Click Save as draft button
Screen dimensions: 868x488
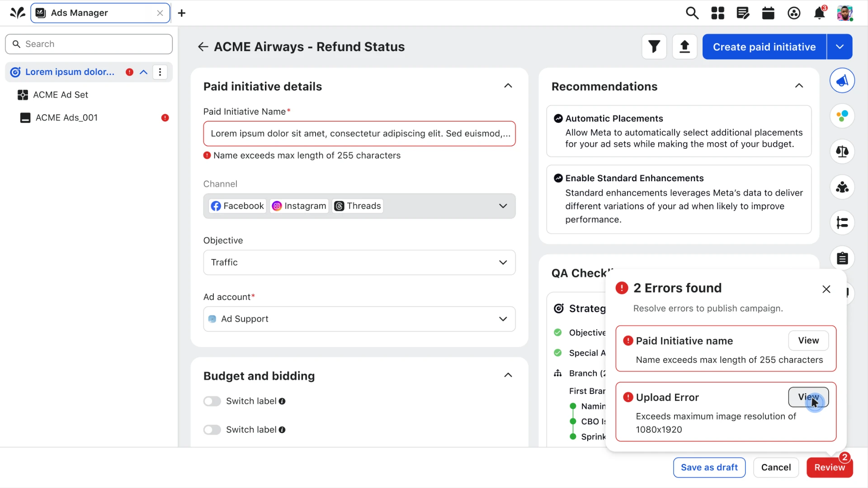pos(709,468)
